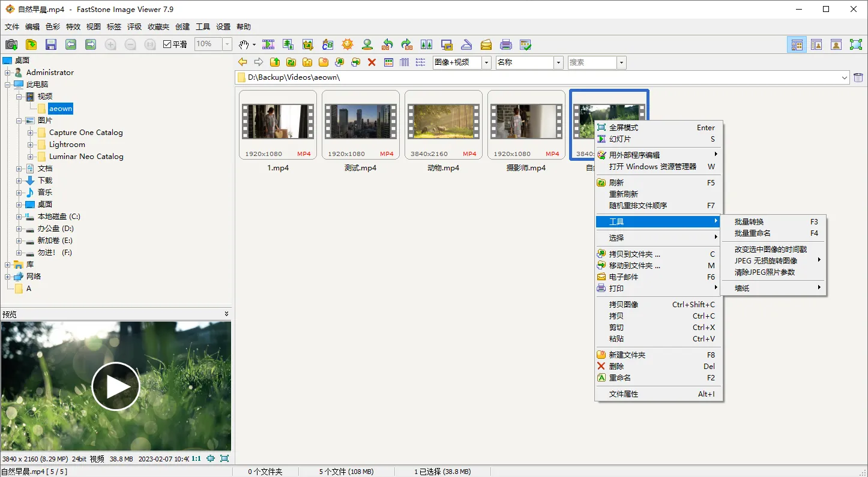Image resolution: width=868 pixels, height=477 pixels.
Task: Toggle the 平滑 smooth checkbox
Action: [x=168, y=44]
